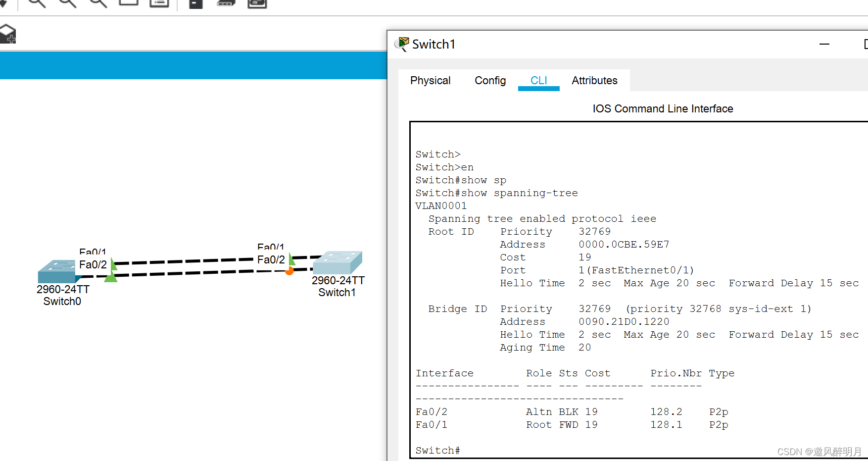Minimize the Switch1 window
This screenshot has height=461, width=868.
[x=824, y=44]
